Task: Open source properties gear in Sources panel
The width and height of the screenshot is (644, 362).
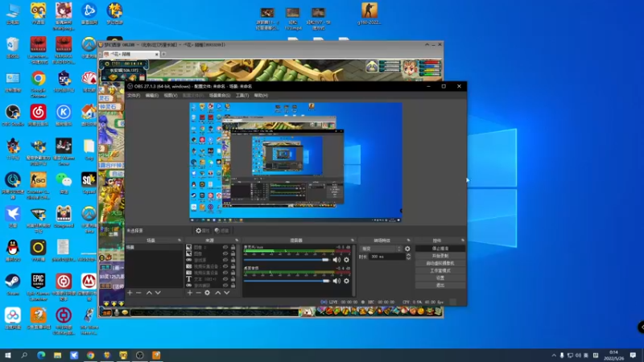Action: coord(208,293)
